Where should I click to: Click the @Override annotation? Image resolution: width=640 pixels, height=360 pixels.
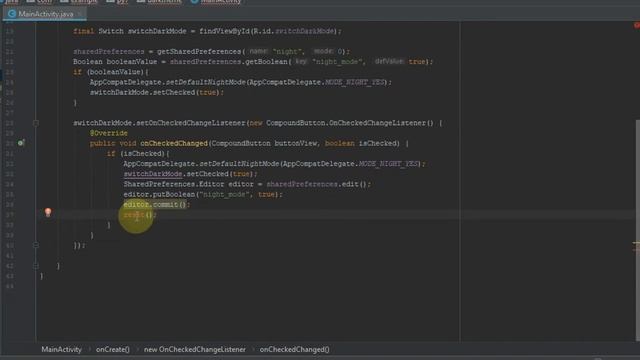coord(109,133)
